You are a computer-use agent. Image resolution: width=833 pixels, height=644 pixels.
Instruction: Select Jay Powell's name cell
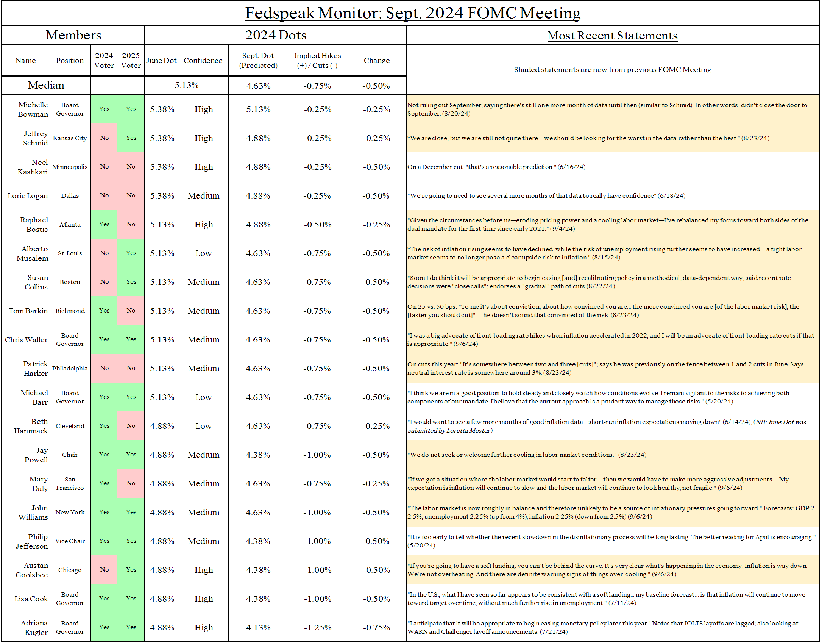pos(36,455)
